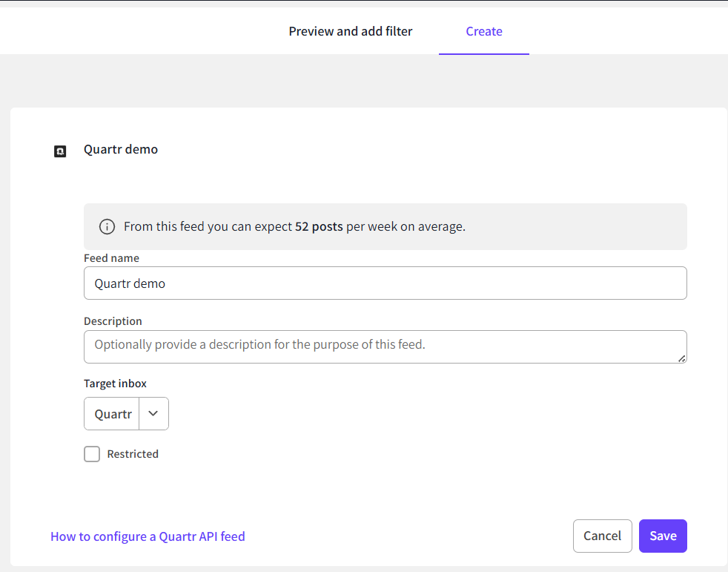Open the Quartr target inbox selector
Screen dimensions: 728x572
click(x=113, y=414)
